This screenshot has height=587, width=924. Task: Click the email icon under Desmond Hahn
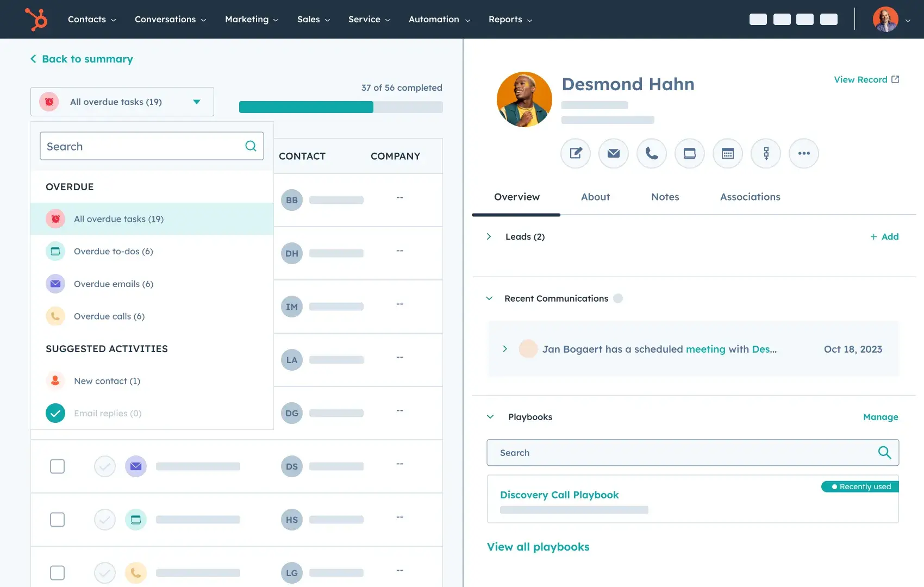pos(614,153)
